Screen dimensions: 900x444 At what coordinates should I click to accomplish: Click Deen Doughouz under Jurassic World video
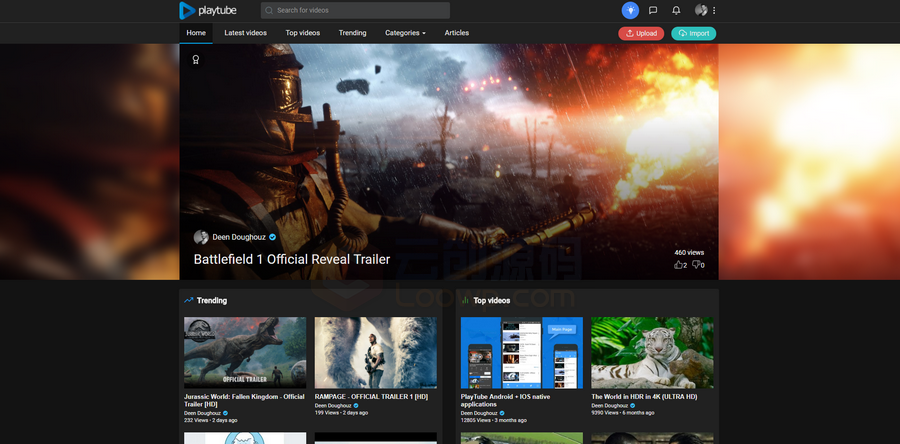tap(202, 413)
